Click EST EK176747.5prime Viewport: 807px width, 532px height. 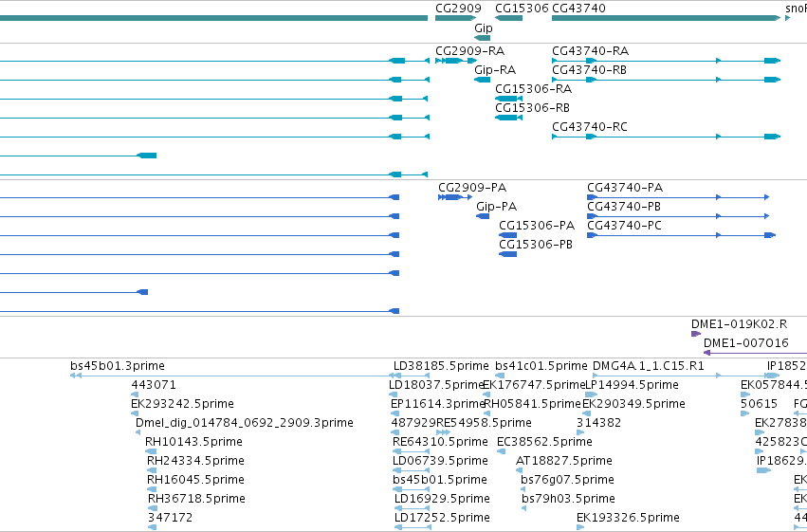pos(534,385)
